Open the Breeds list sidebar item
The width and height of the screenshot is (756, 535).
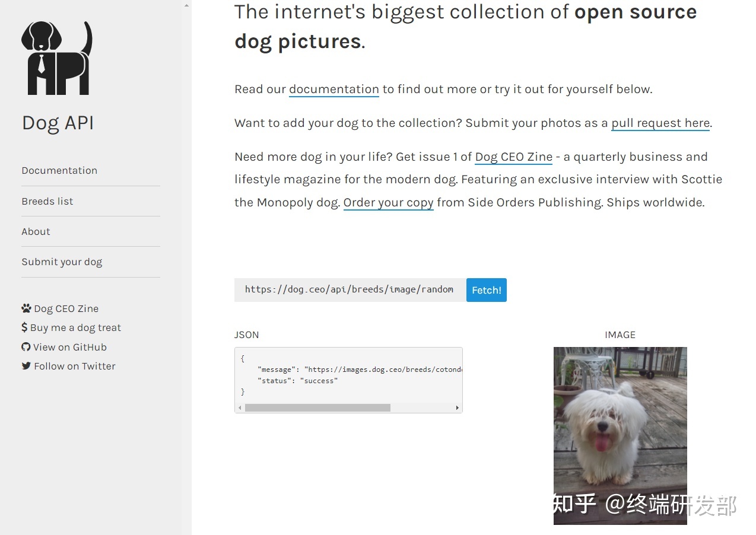(47, 201)
